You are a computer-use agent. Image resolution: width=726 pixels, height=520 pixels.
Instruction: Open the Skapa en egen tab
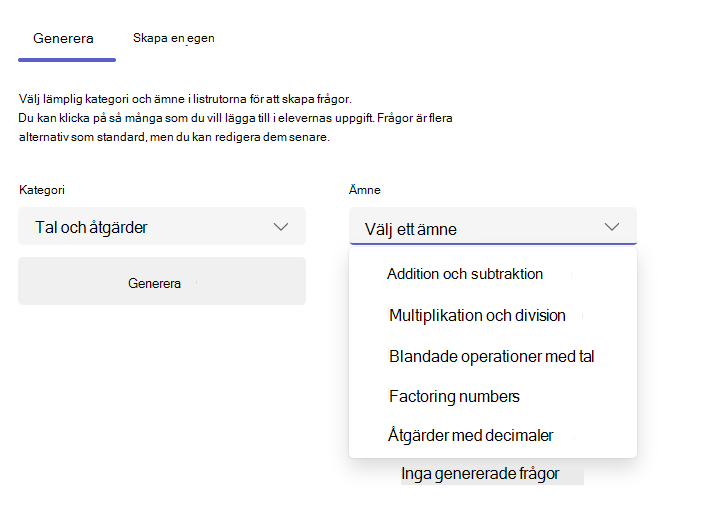[174, 38]
